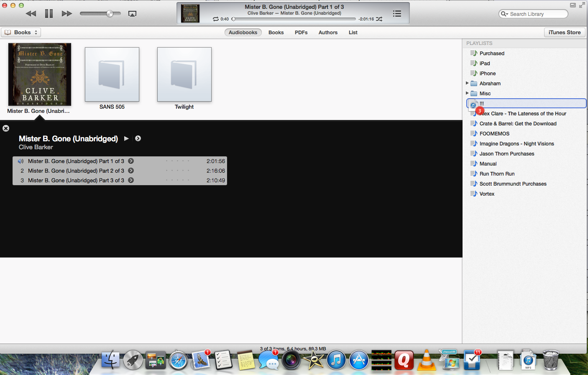This screenshot has width=588, height=375.
Task: Open the Books library dropdown
Action: [21, 32]
